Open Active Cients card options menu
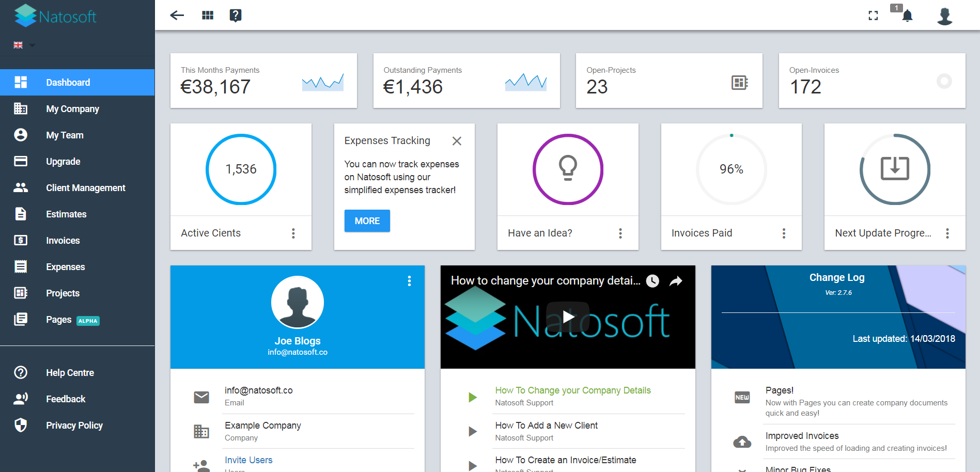The width and height of the screenshot is (980, 472). point(293,233)
